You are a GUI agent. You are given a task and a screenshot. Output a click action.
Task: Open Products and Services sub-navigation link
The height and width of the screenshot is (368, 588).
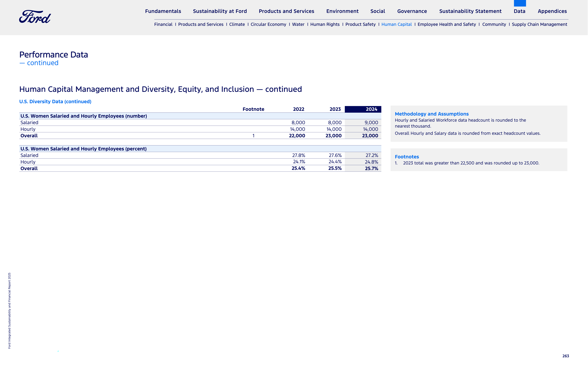(x=201, y=24)
